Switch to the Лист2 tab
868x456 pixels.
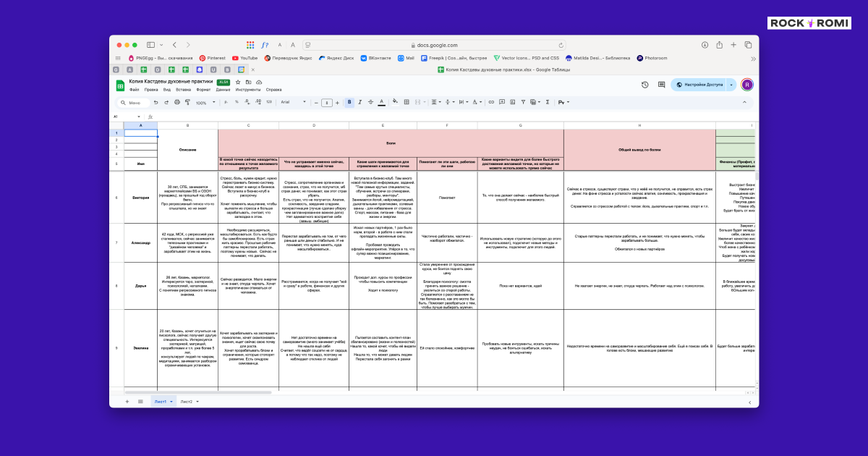[190, 401]
